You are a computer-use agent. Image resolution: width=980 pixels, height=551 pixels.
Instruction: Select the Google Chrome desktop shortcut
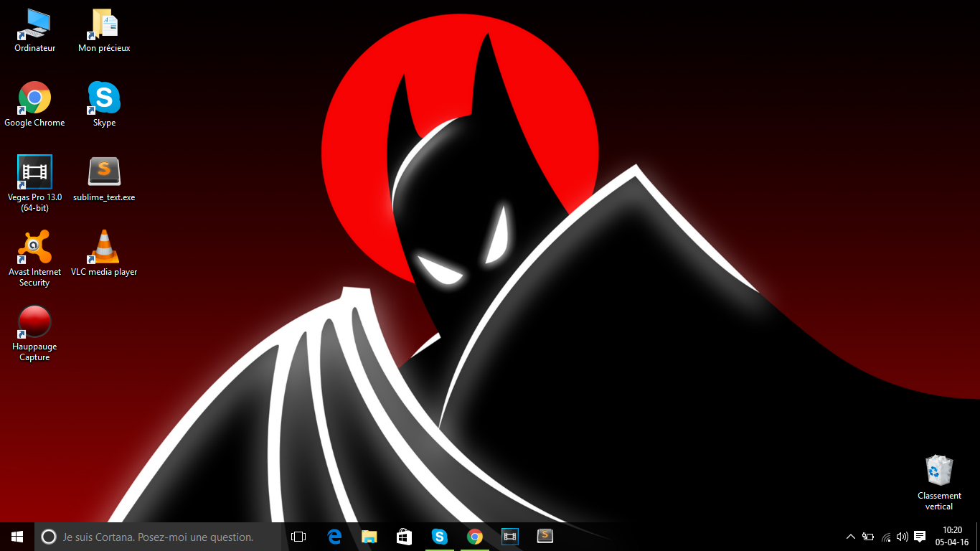pyautogui.click(x=34, y=105)
